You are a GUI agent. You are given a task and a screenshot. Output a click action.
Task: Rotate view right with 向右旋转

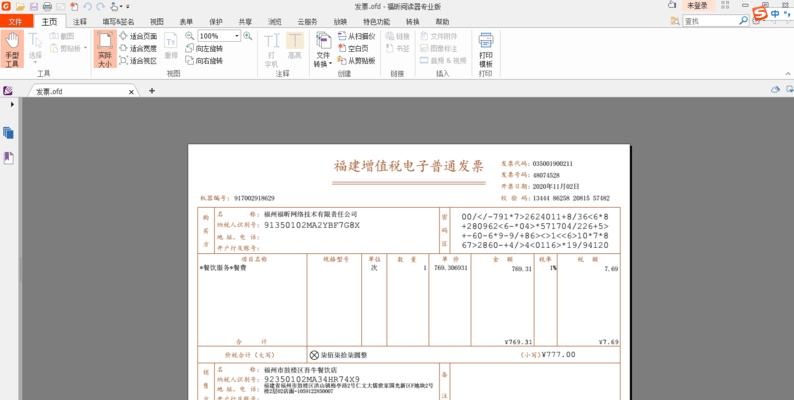(204, 60)
